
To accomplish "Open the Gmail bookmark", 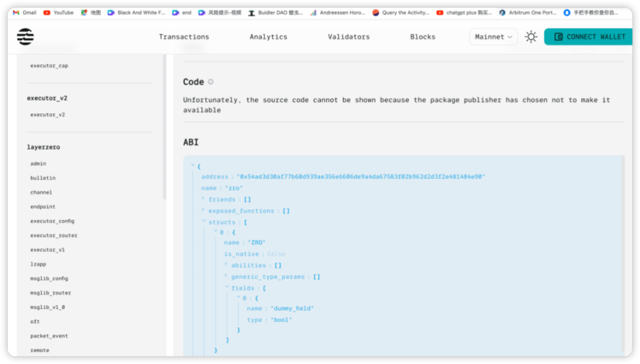I will (x=25, y=13).
